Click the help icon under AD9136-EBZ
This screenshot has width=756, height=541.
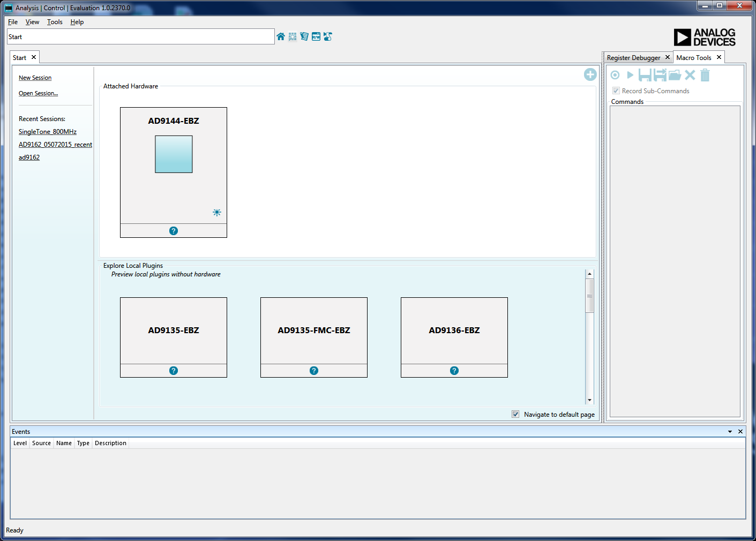pos(454,371)
